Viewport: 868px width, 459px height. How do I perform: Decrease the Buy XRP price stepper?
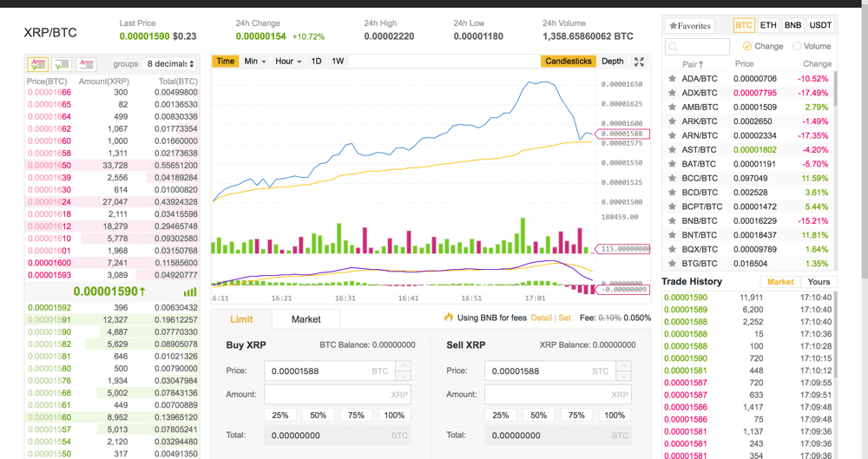(403, 376)
